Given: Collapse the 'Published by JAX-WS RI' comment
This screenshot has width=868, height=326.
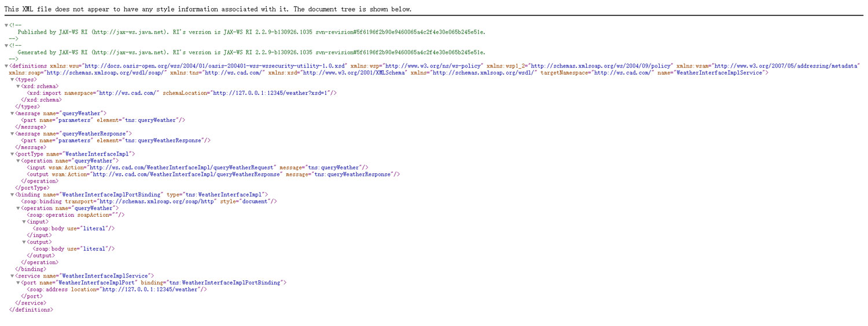Looking at the screenshot, I should tap(6, 25).
